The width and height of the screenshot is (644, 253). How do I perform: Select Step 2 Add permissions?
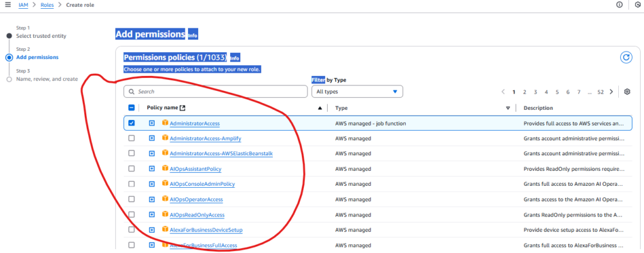coord(37,57)
